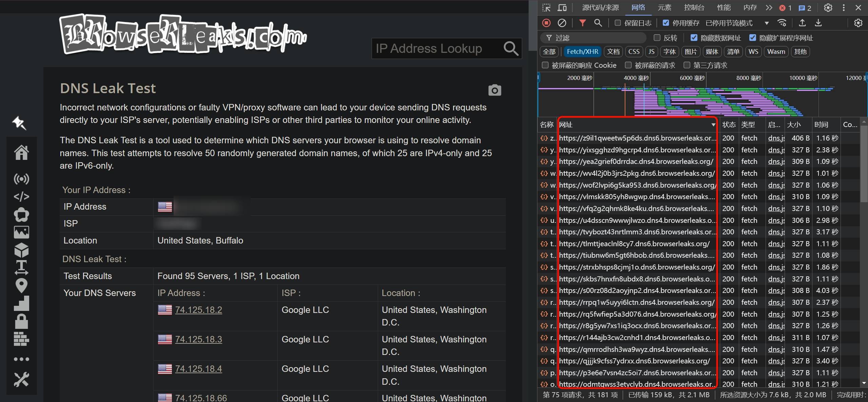Uncheck 隐藏扩展程序网址 checkbox
The width and height of the screenshot is (868, 402).
coord(753,38)
